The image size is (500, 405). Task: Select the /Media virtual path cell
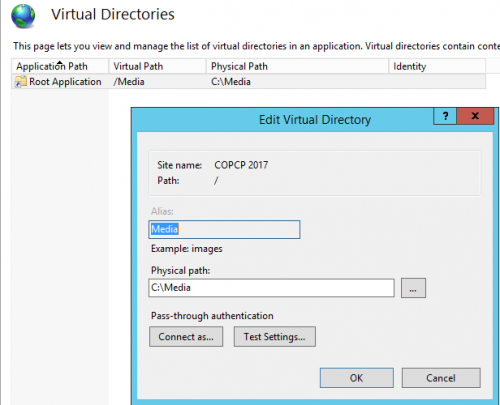point(129,82)
